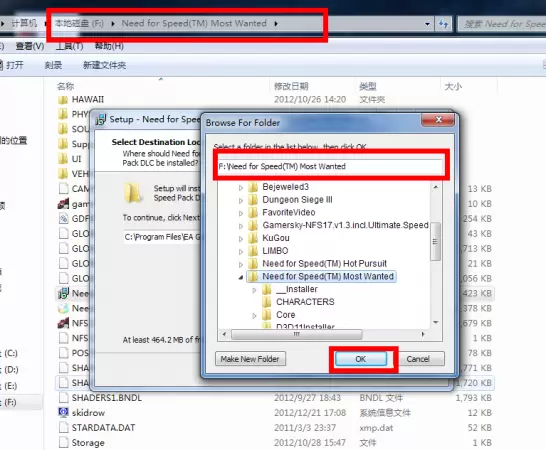Click the HAWAII folder icon
The width and height of the screenshot is (546, 450).
[63, 100]
